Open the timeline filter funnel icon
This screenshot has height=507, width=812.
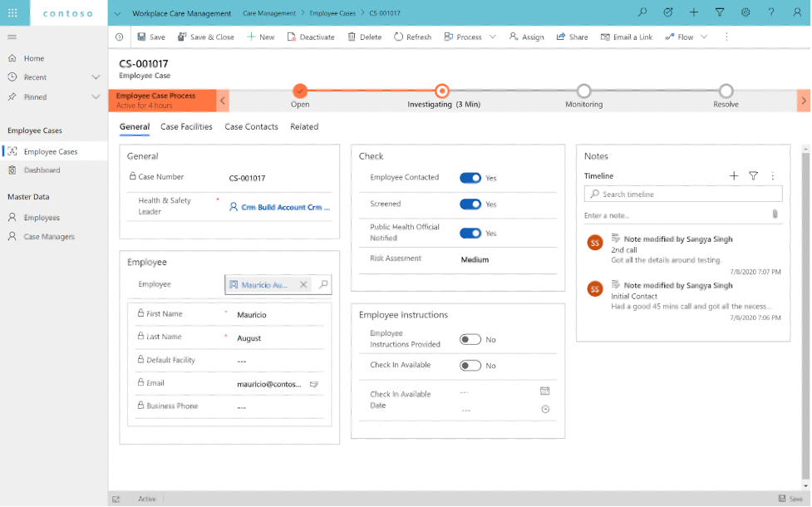[x=754, y=176]
